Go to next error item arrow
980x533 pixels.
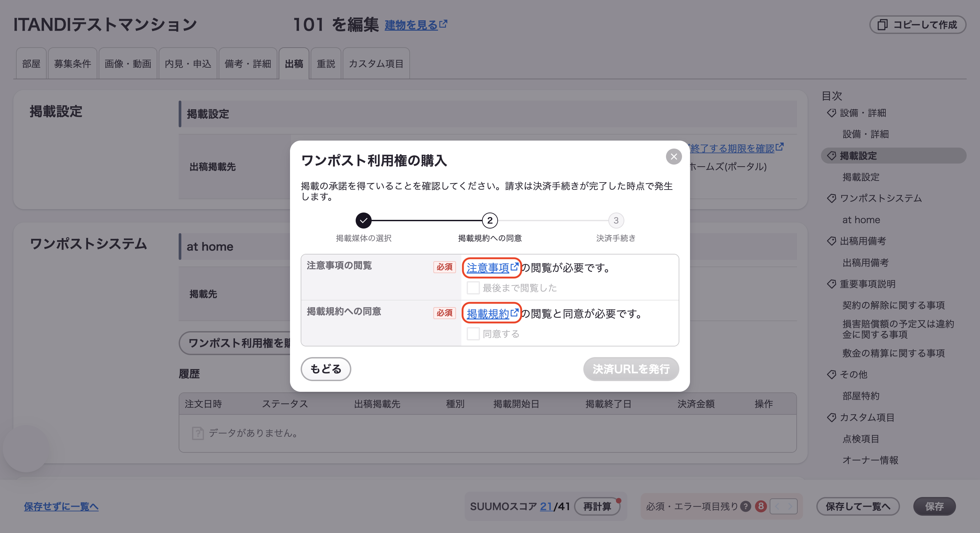[790, 506]
